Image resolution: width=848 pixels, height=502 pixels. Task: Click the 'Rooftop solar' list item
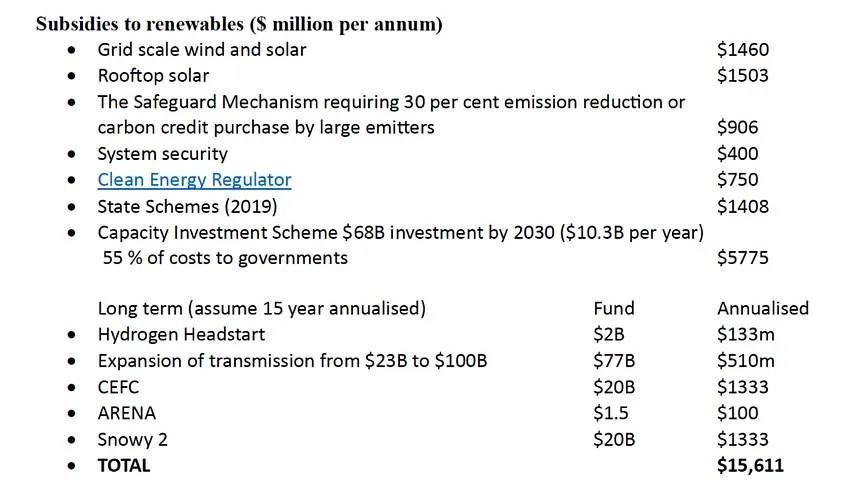[153, 75]
